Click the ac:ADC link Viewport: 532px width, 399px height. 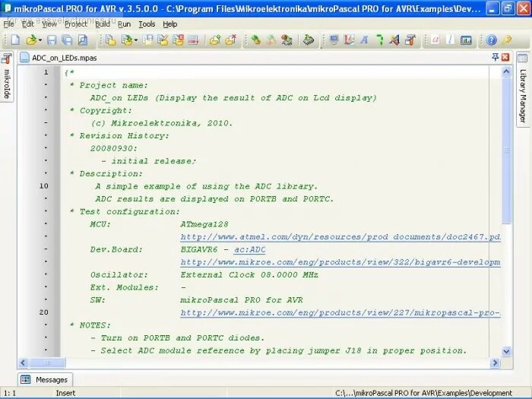click(x=249, y=250)
